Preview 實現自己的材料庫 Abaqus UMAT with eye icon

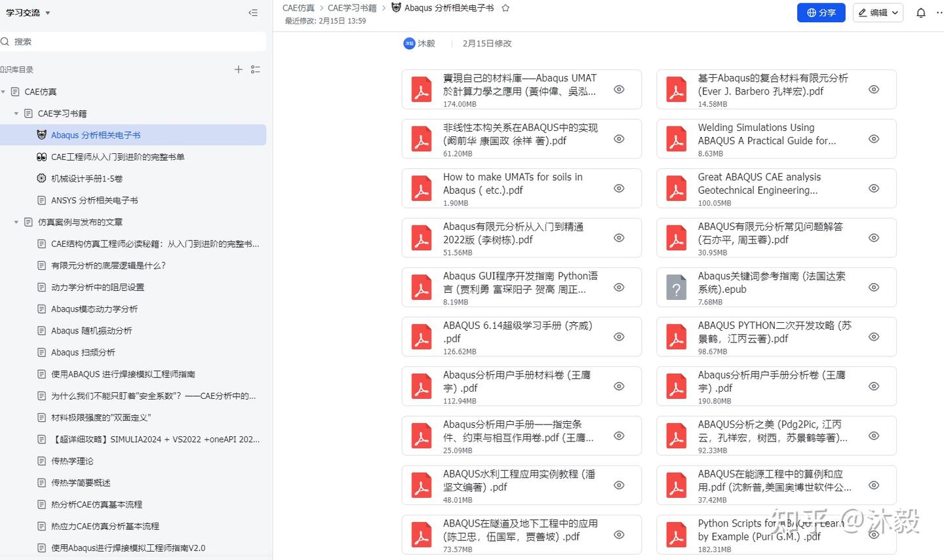pyautogui.click(x=619, y=89)
